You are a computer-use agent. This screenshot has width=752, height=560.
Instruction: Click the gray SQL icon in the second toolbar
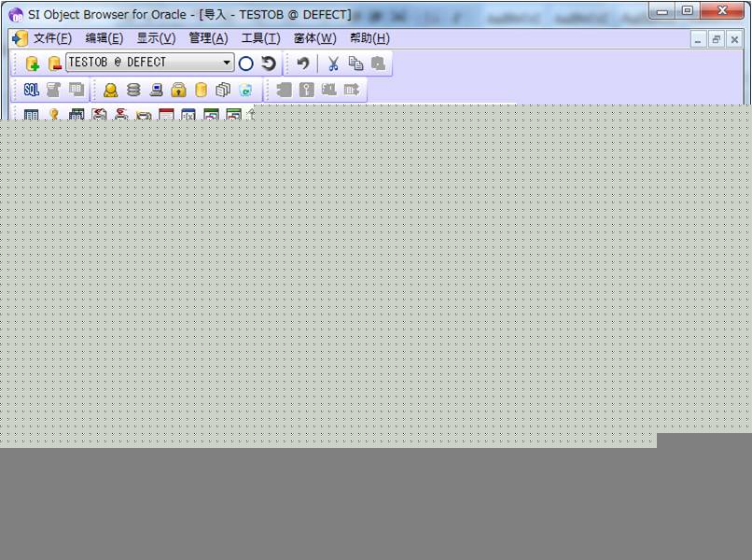(x=329, y=90)
